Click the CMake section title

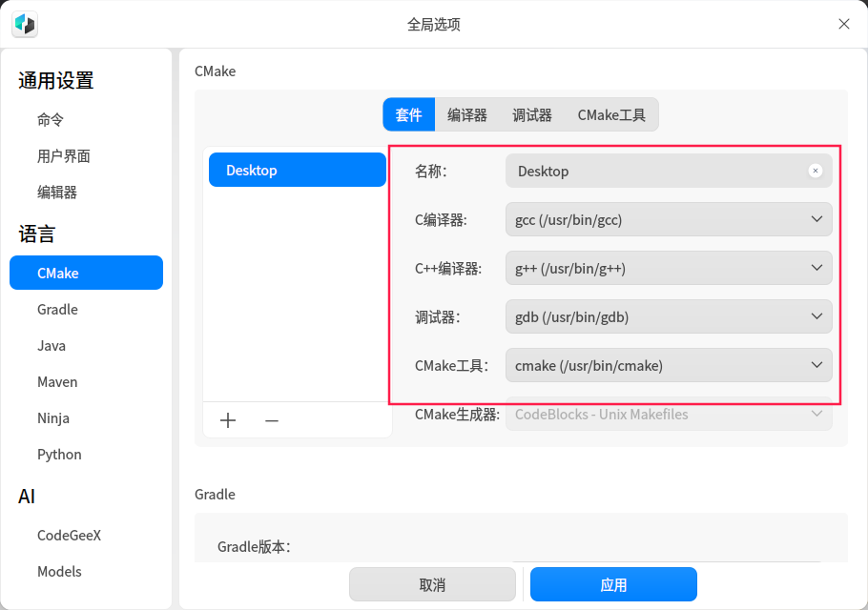pyautogui.click(x=215, y=71)
